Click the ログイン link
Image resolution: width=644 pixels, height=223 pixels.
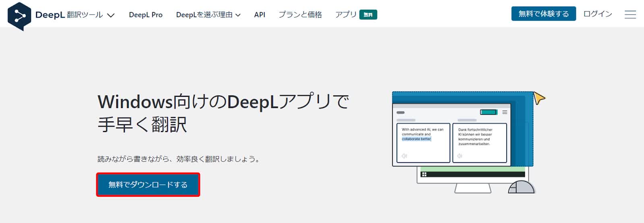[598, 14]
